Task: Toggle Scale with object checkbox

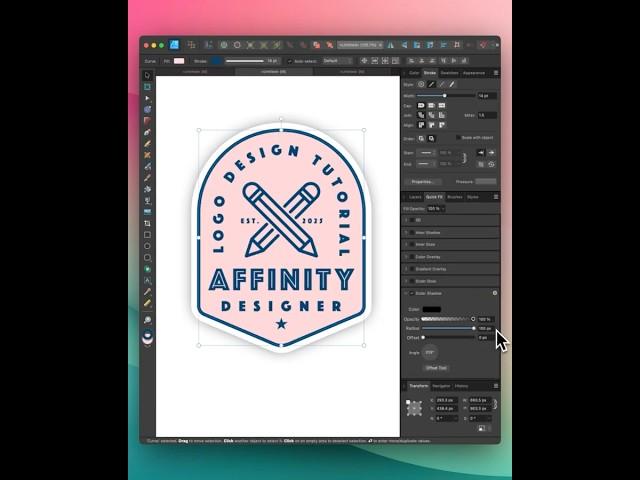Action: pos(458,138)
